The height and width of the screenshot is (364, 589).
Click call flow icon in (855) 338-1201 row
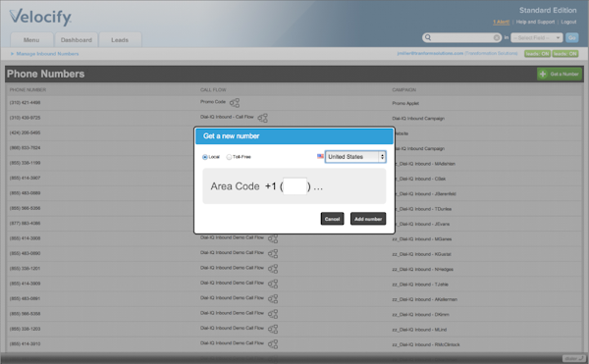pyautogui.click(x=273, y=269)
